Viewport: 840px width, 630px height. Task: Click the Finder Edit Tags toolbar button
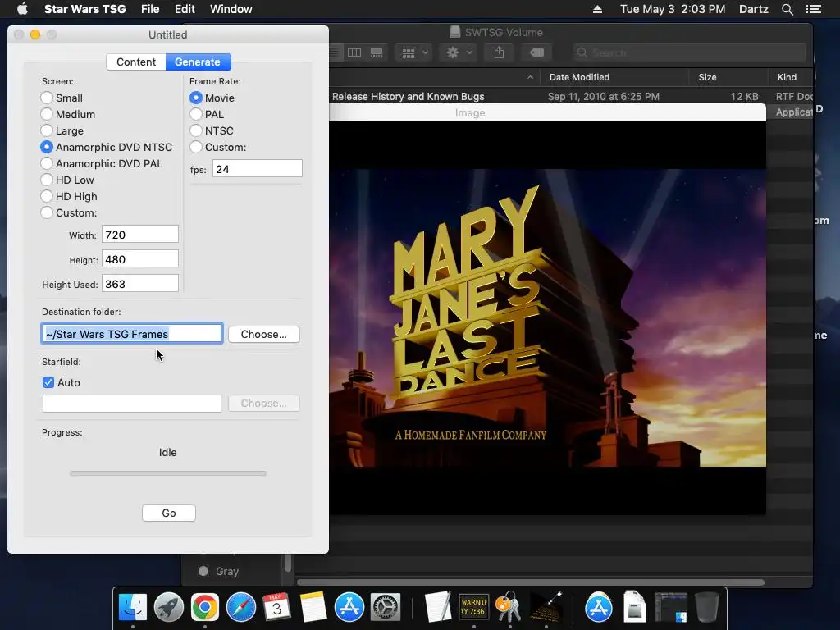click(536, 52)
